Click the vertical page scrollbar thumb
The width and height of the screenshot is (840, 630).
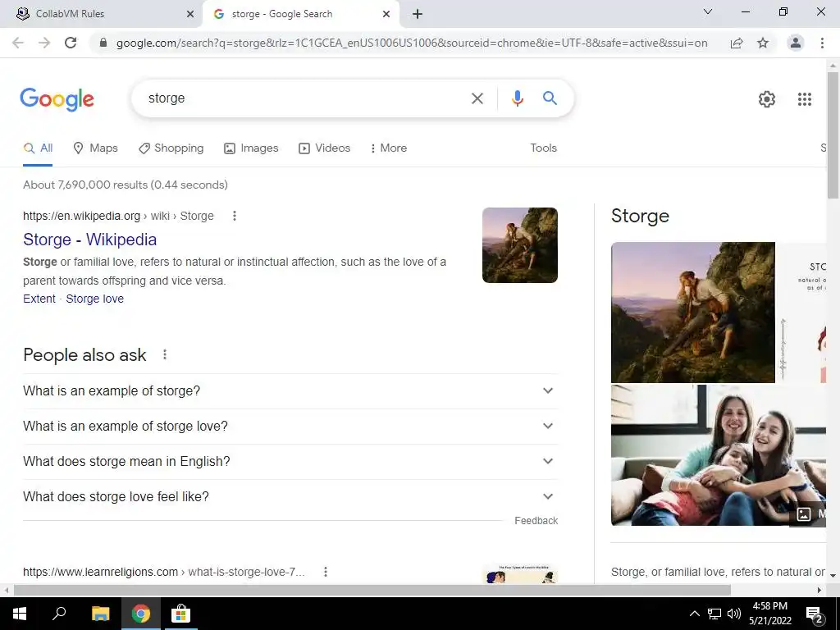point(833,135)
